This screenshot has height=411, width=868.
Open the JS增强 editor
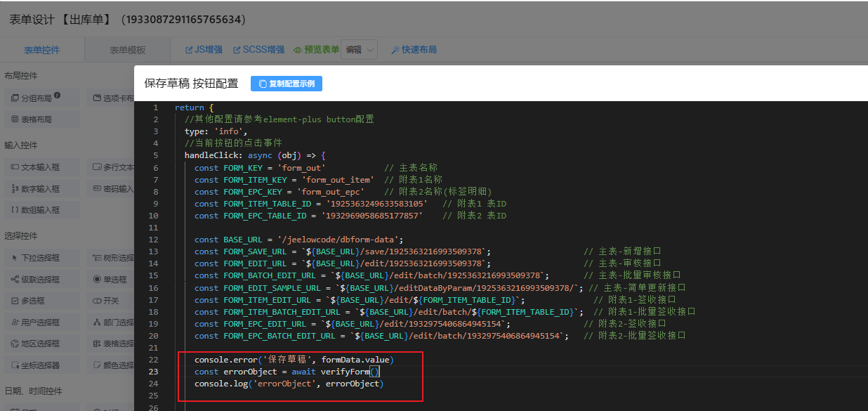pyautogui.click(x=204, y=50)
